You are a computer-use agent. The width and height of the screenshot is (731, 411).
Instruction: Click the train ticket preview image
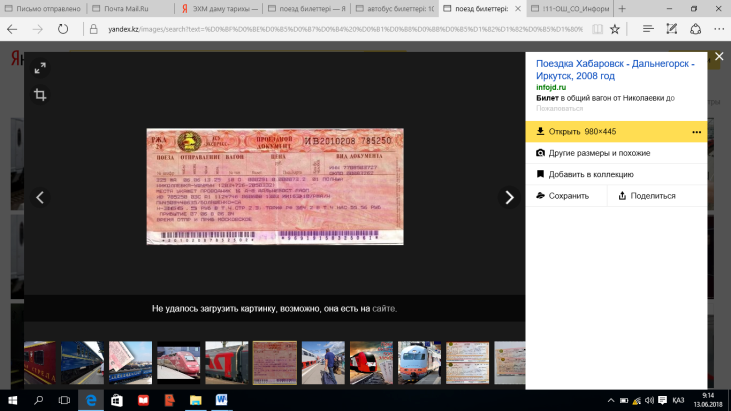coord(275,186)
